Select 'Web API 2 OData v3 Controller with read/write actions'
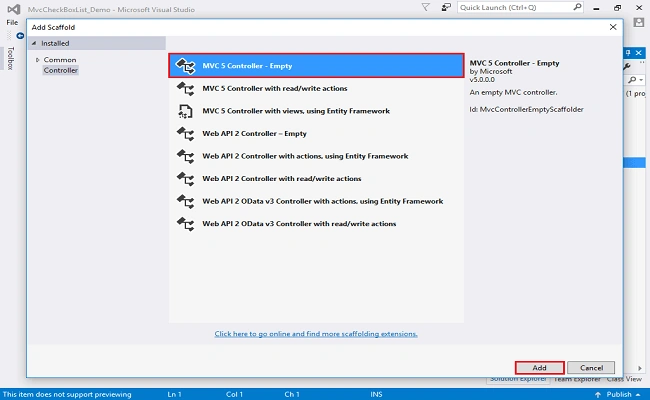Screen dimensions: 650x400 (316, 224)
